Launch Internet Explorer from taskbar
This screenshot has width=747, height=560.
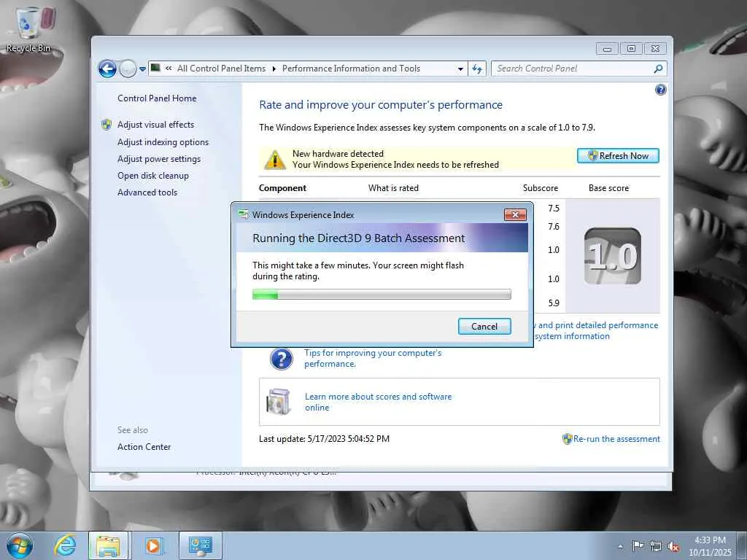[64, 545]
